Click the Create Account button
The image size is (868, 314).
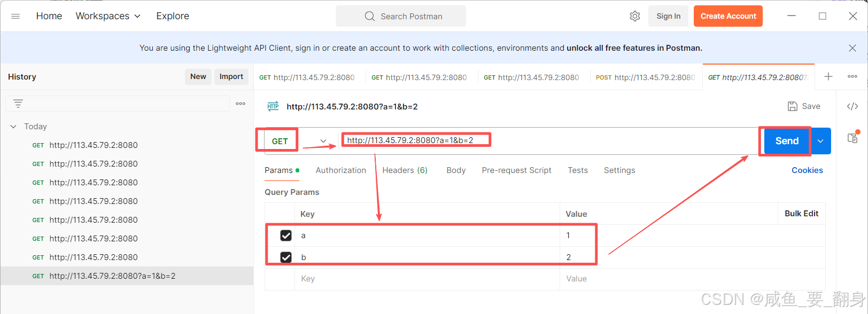(728, 16)
